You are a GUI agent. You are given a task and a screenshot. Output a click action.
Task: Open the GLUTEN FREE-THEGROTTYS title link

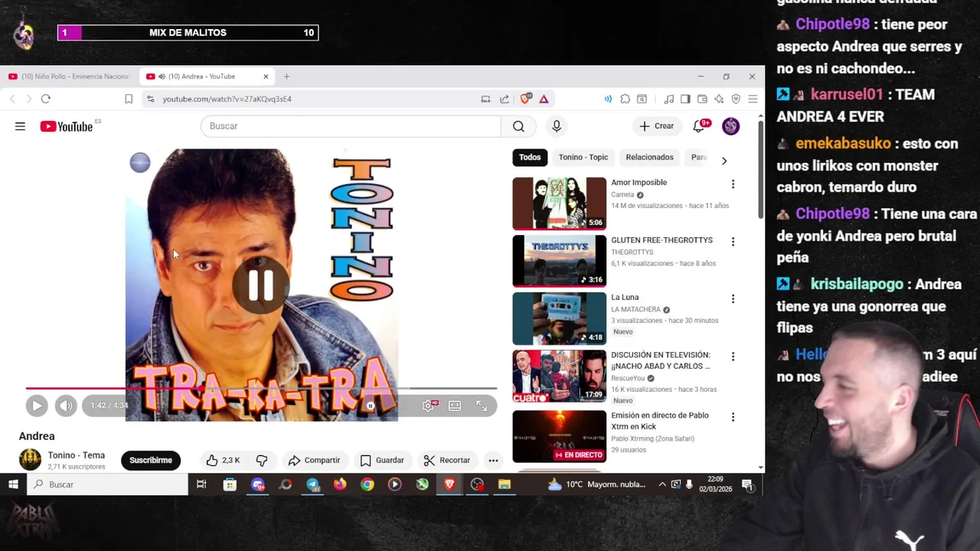coord(661,240)
